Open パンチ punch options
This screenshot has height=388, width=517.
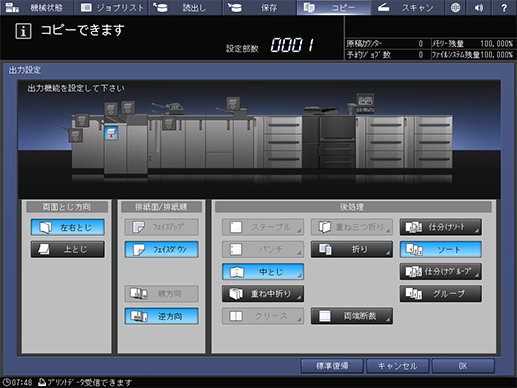(263, 249)
